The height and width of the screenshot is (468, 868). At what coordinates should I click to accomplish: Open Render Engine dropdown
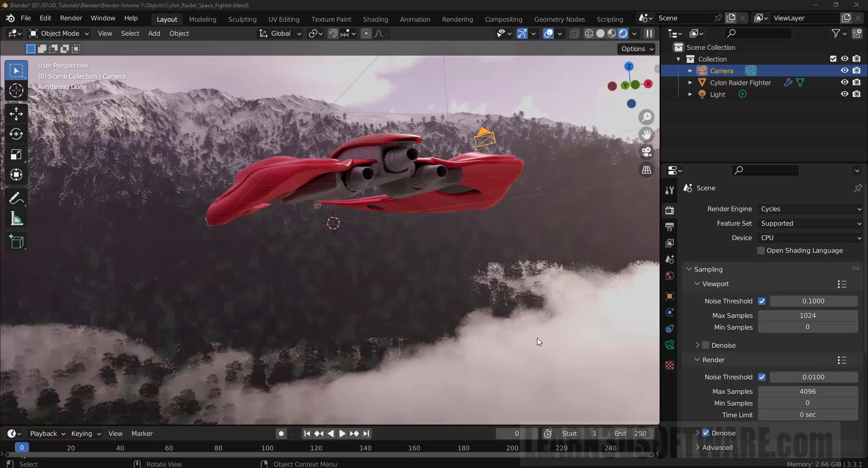pyautogui.click(x=811, y=209)
